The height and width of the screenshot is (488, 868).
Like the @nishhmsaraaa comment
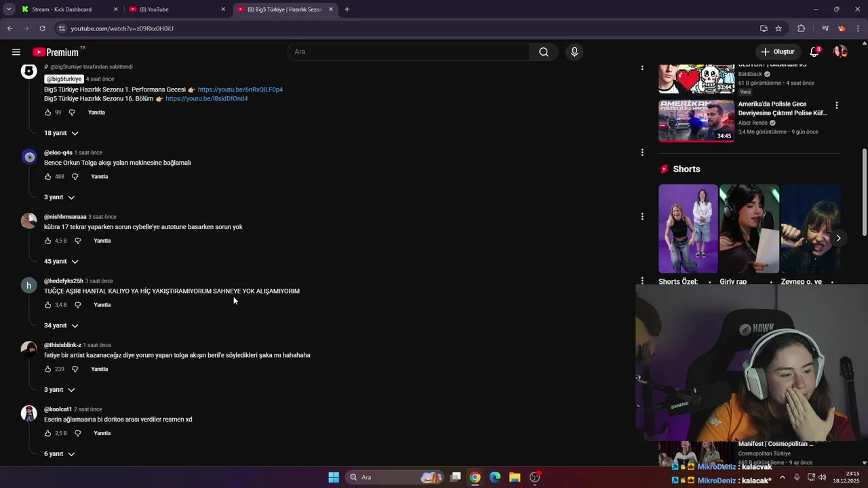[x=47, y=241]
